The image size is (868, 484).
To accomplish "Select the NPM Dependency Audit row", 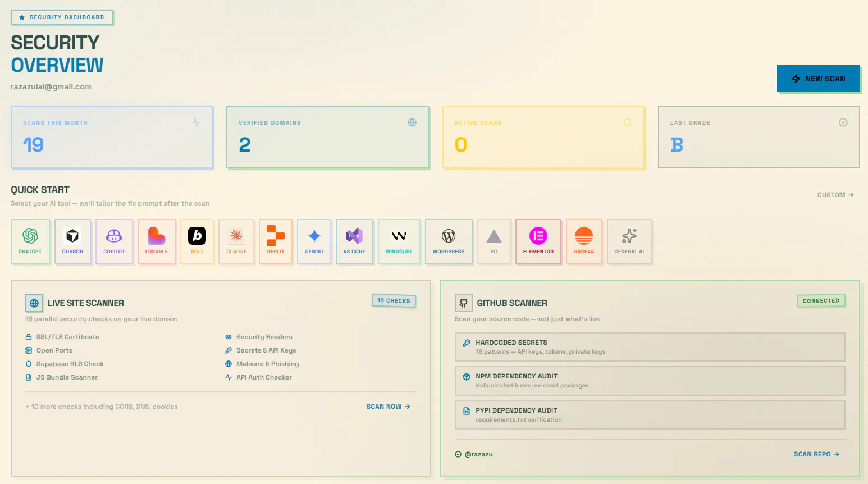I will [650, 381].
